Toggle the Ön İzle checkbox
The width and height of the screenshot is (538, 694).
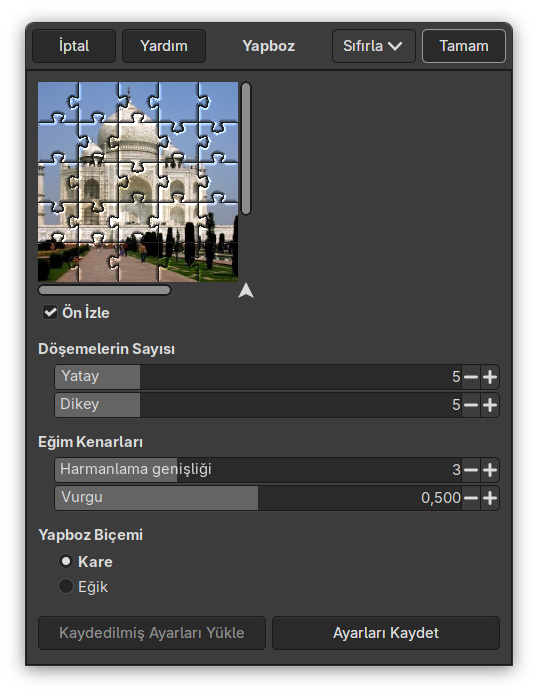tap(50, 312)
